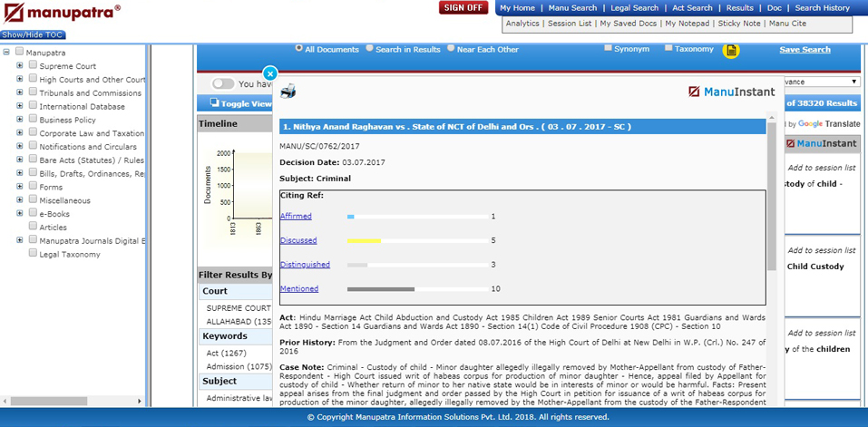Close the ManuInstant popup with blue X

pyautogui.click(x=269, y=73)
